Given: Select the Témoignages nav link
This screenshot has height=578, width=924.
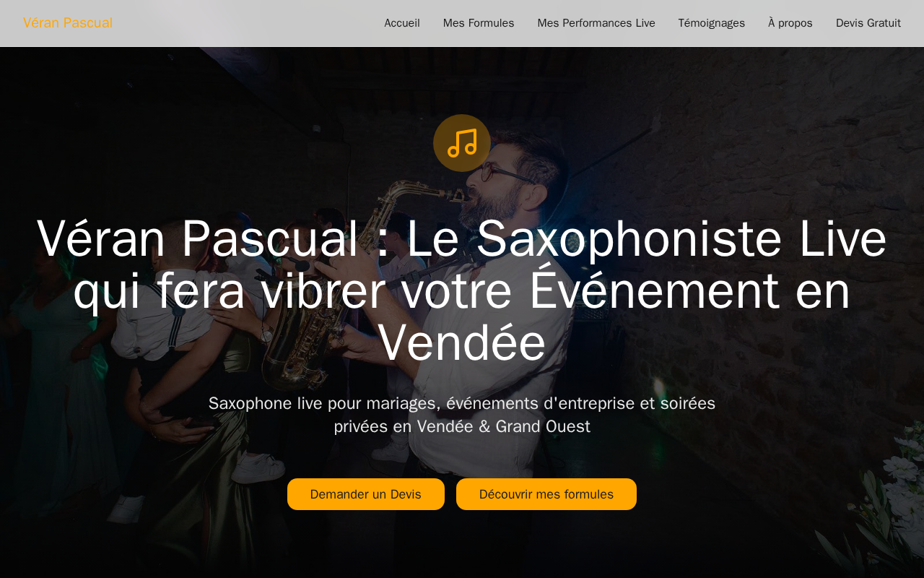Looking at the screenshot, I should click(x=712, y=23).
